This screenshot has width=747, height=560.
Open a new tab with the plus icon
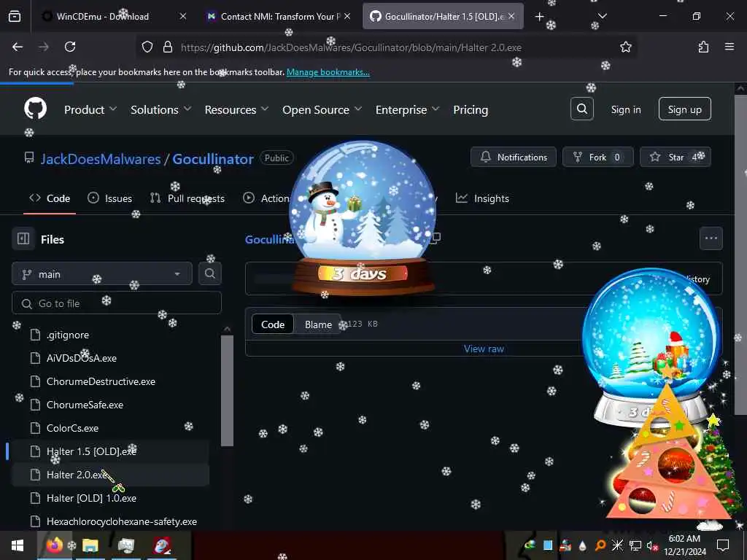pyautogui.click(x=539, y=17)
